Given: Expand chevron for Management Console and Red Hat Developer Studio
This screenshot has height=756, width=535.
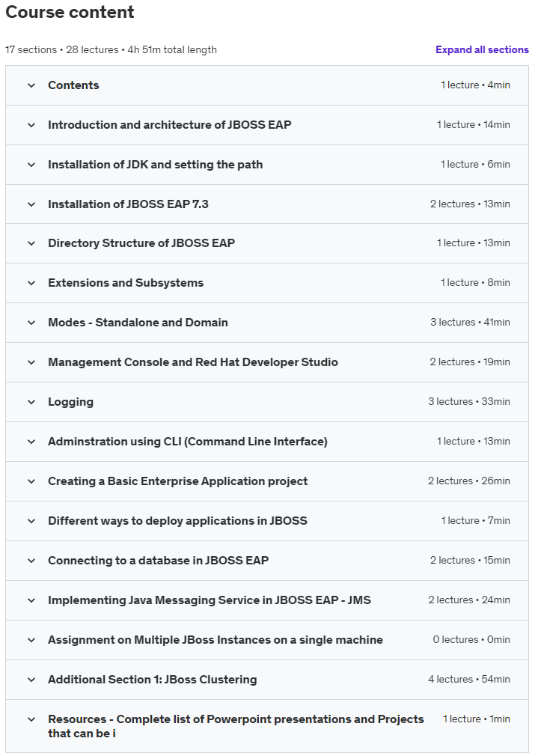Looking at the screenshot, I should pyautogui.click(x=31, y=362).
